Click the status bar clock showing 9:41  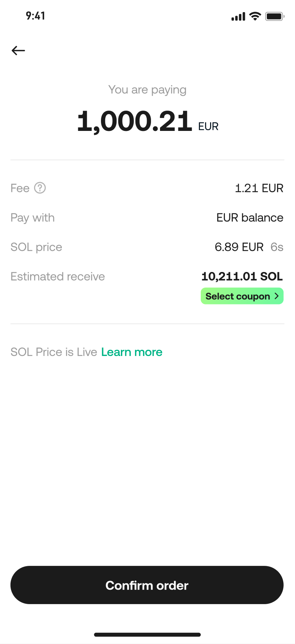(x=36, y=16)
